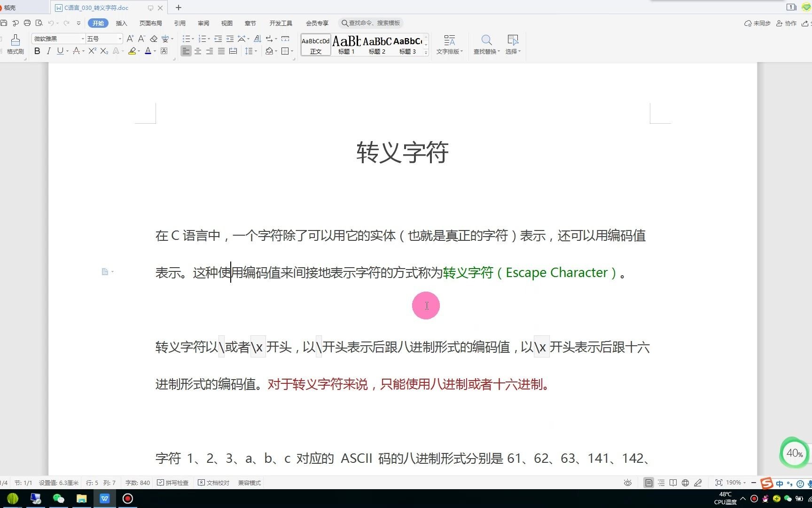
Task: Decrease font size with A- icon
Action: coord(141,39)
